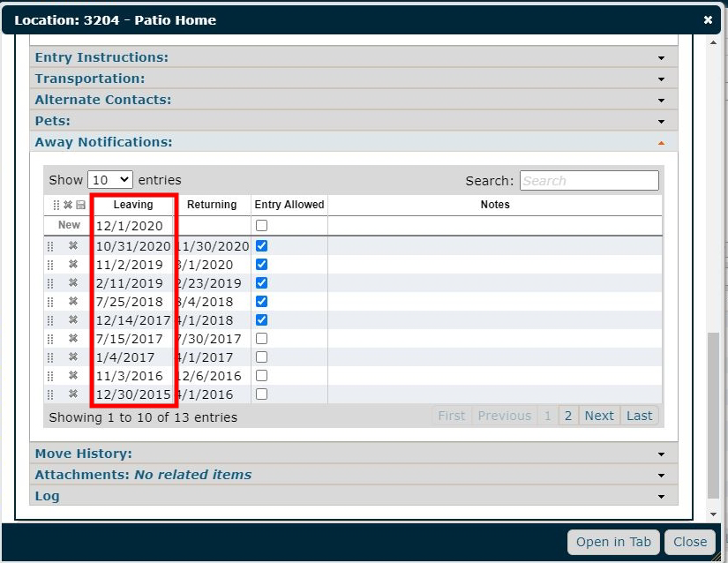
Task: Click the empty Returning field of New row
Action: 214,226
